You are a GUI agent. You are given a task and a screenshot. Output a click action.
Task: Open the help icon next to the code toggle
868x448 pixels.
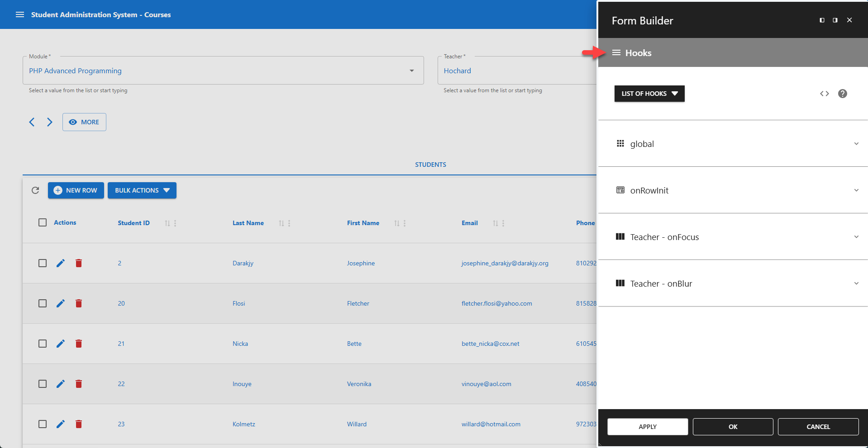(x=842, y=94)
